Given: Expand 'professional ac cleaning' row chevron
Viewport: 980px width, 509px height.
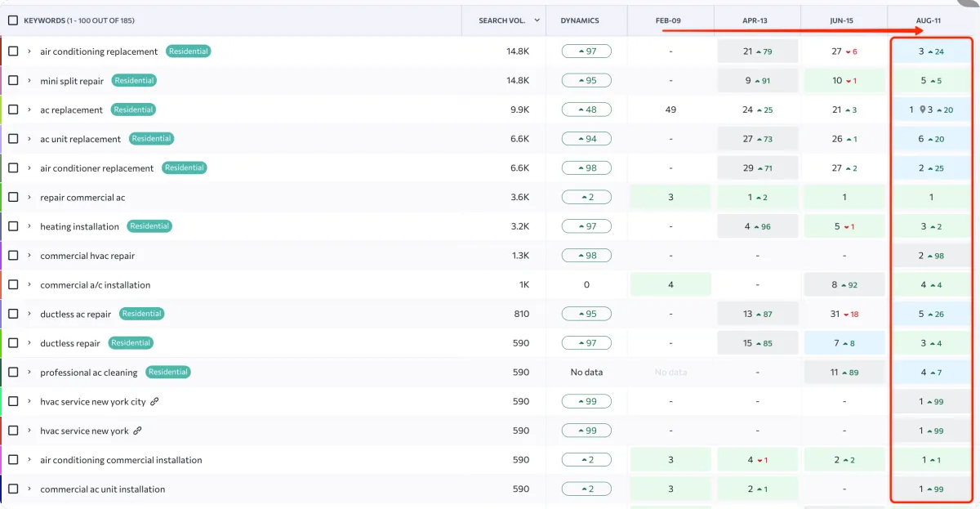Looking at the screenshot, I should point(29,373).
